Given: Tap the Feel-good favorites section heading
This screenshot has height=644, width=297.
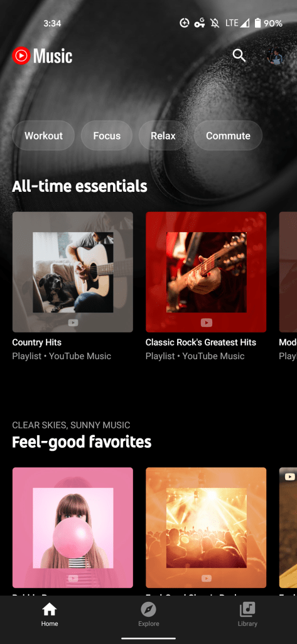Looking at the screenshot, I should click(x=82, y=442).
